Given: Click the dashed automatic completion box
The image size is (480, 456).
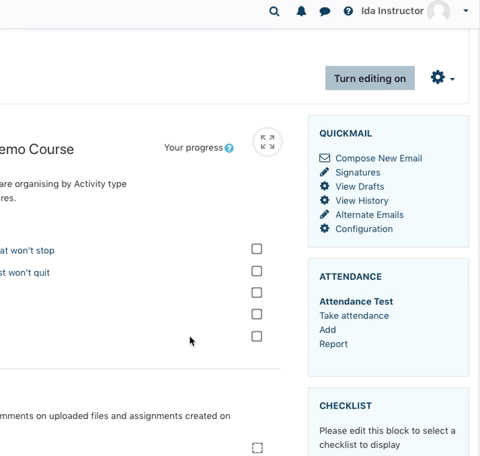Looking at the screenshot, I should tap(257, 448).
